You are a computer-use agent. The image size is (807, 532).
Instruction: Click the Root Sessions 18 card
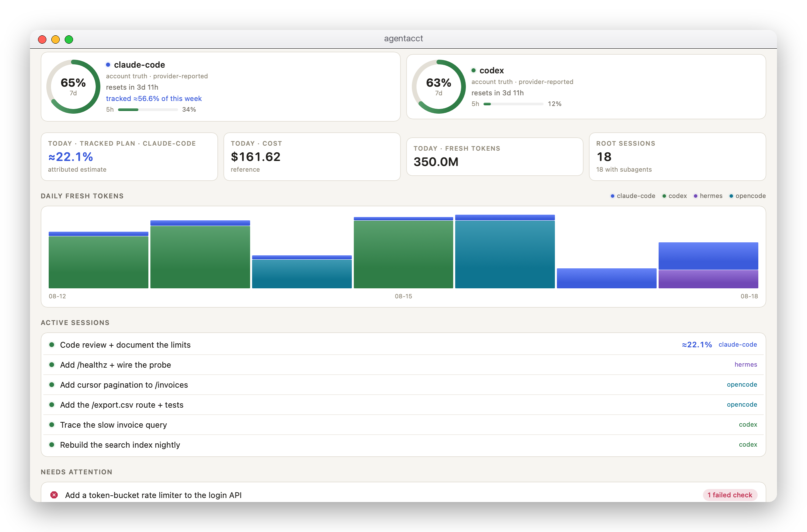677,156
